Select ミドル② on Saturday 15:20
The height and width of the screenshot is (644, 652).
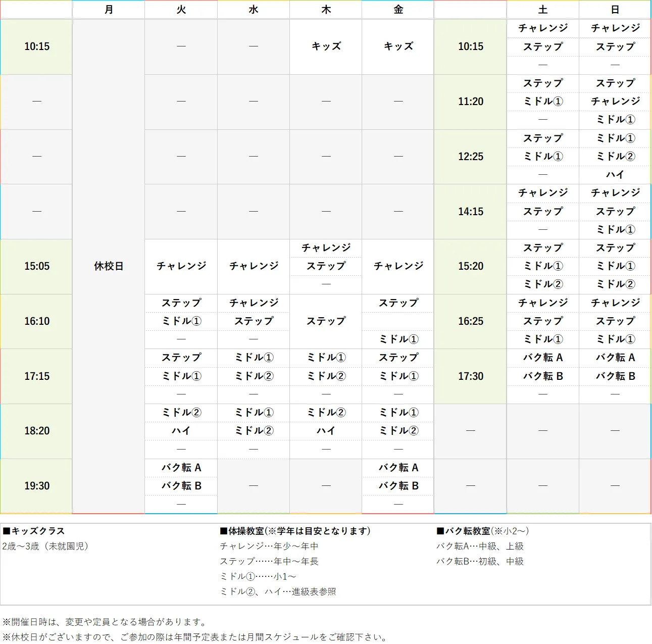(x=542, y=284)
